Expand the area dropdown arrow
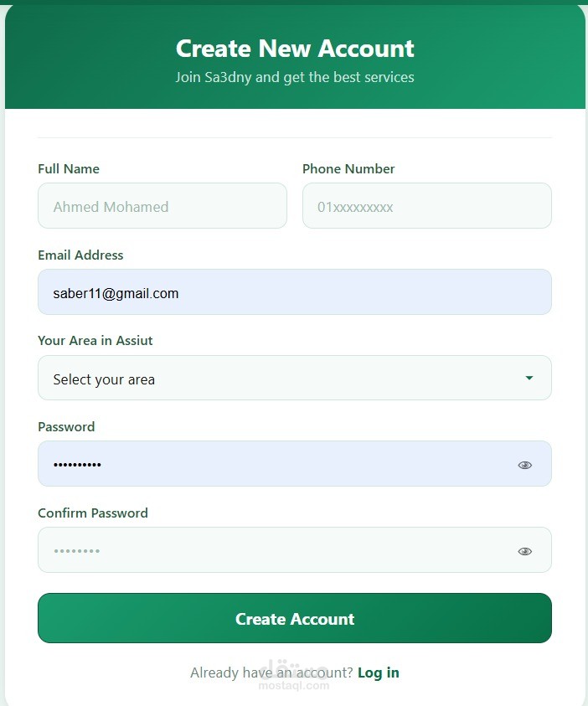This screenshot has width=588, height=706. [529, 378]
